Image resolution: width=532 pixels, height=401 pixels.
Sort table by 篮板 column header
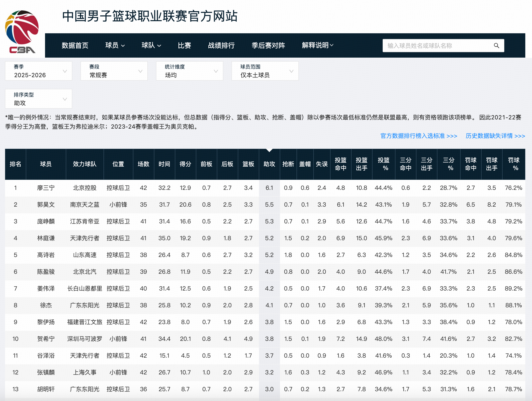click(248, 164)
